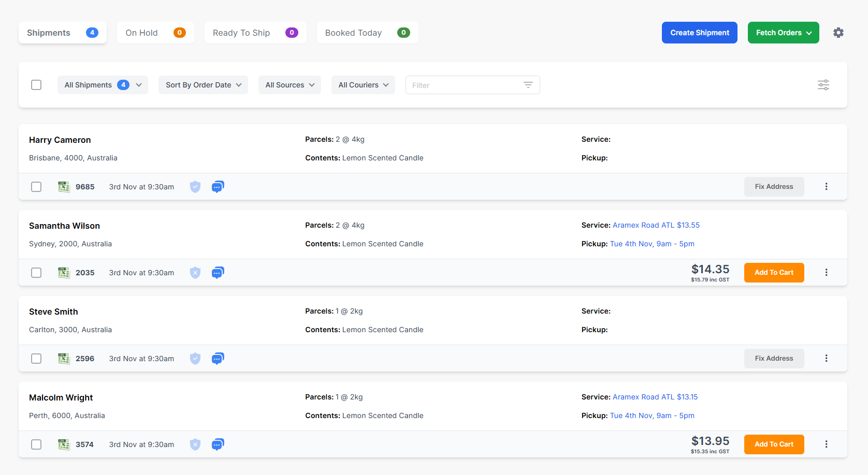Viewport: 868px width, 475px height.
Task: Open the chat bubble icon for order 2596
Action: tap(218, 358)
